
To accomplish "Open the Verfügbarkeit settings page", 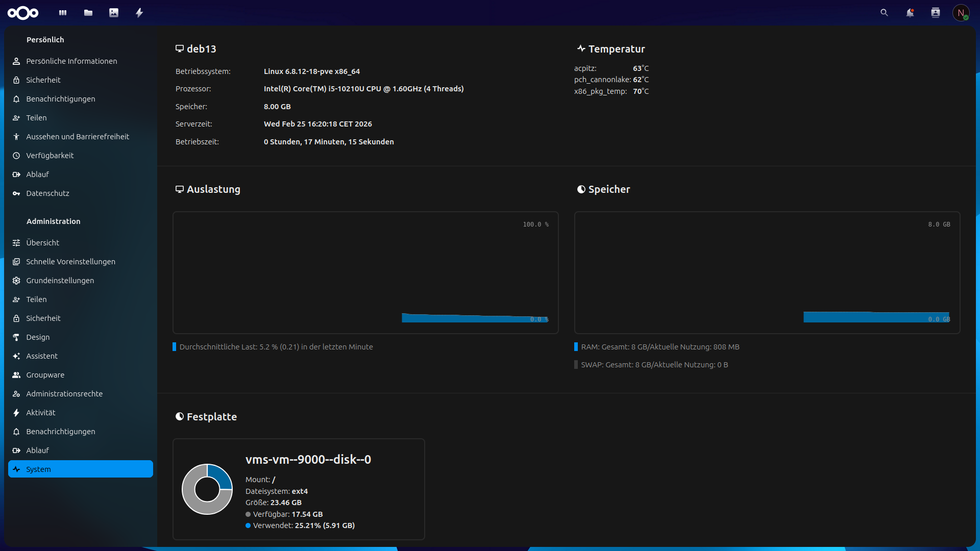I will tap(50, 156).
